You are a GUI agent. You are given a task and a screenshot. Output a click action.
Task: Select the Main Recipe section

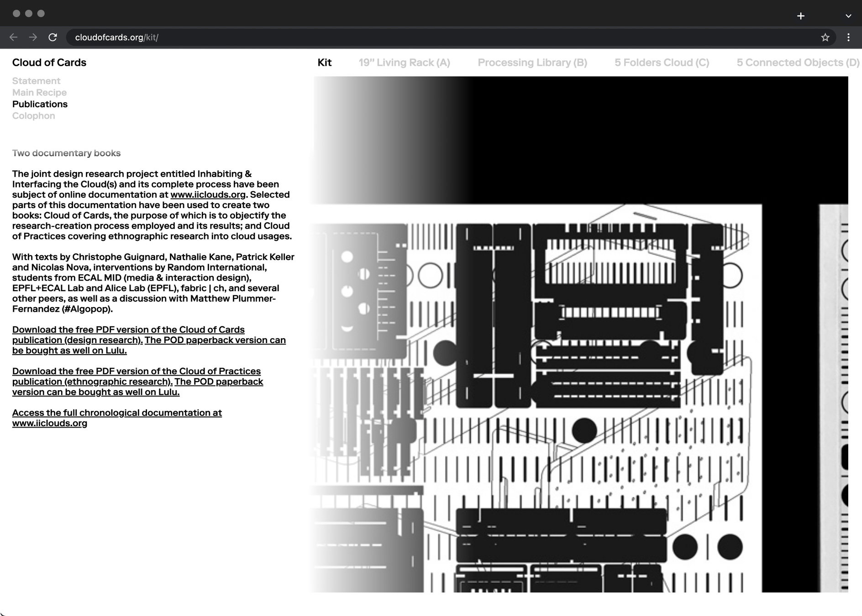click(x=39, y=93)
